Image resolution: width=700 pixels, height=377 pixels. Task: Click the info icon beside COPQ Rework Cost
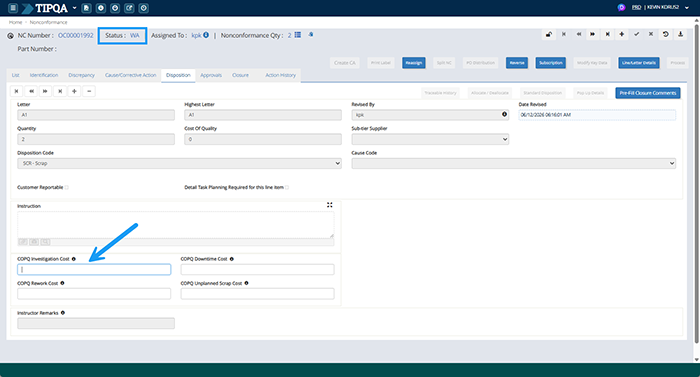[62, 283]
